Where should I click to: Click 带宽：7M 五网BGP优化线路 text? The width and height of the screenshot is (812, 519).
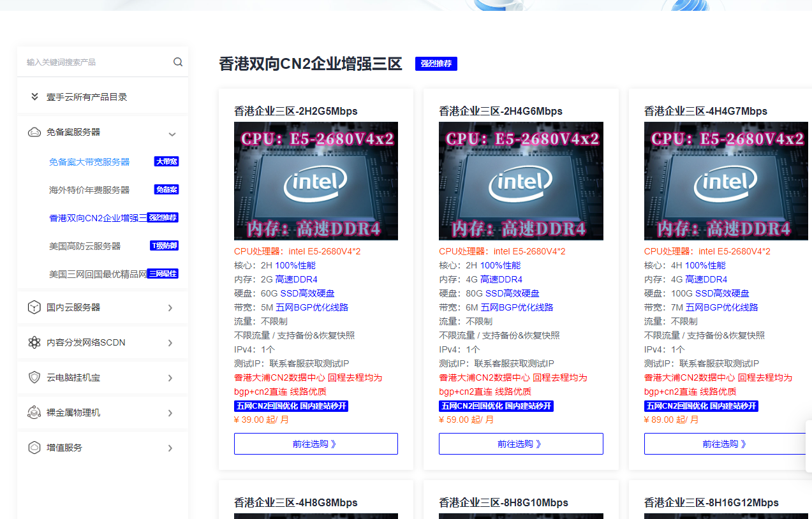click(x=701, y=307)
